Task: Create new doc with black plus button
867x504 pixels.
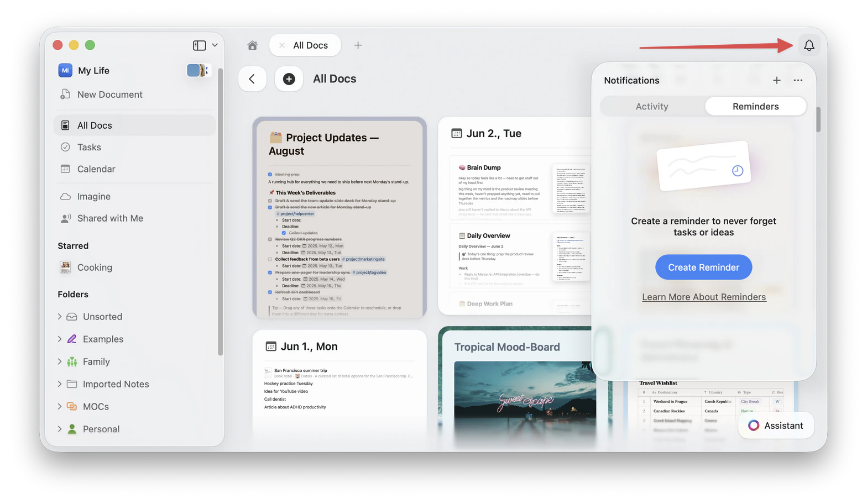Action: pyautogui.click(x=289, y=79)
